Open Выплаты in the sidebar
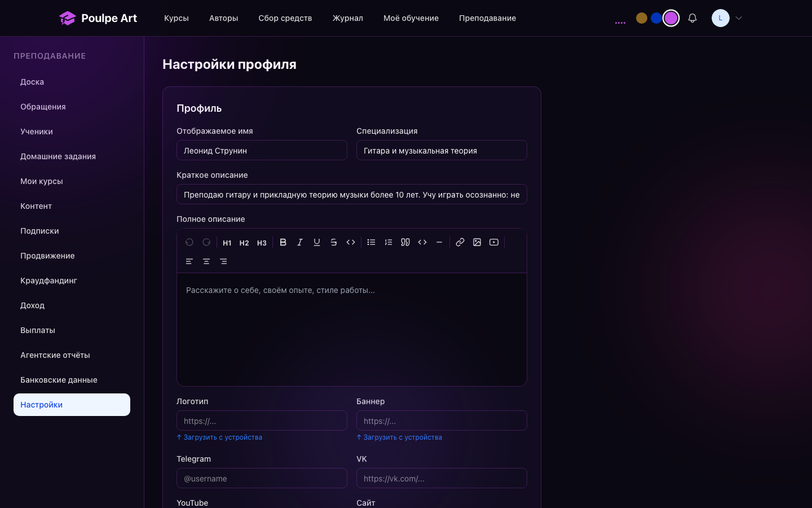812x508 pixels. pos(72,330)
